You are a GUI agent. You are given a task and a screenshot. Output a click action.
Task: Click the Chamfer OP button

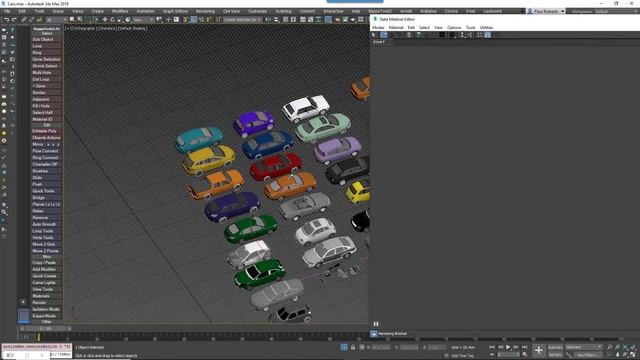tap(47, 164)
